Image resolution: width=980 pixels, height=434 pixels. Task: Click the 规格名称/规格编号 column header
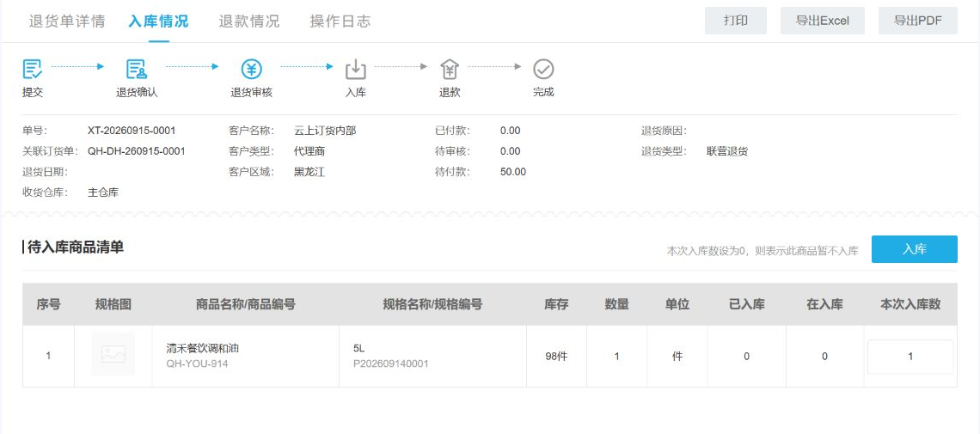pos(432,305)
